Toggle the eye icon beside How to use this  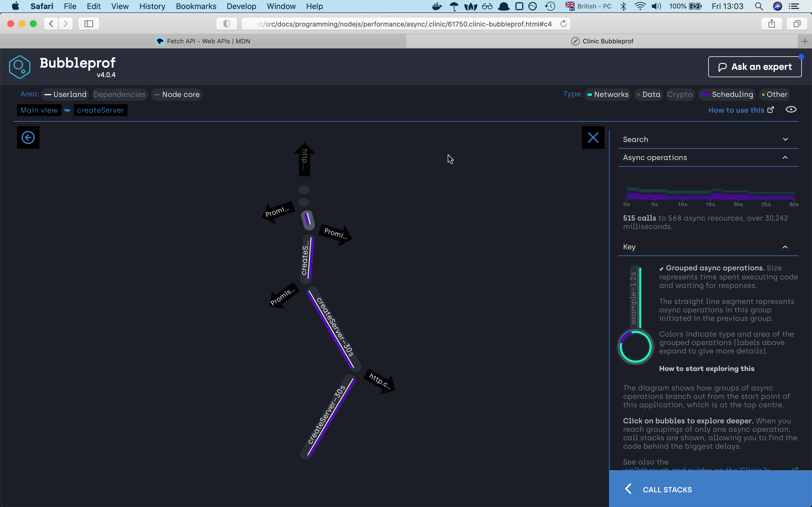[791, 110]
